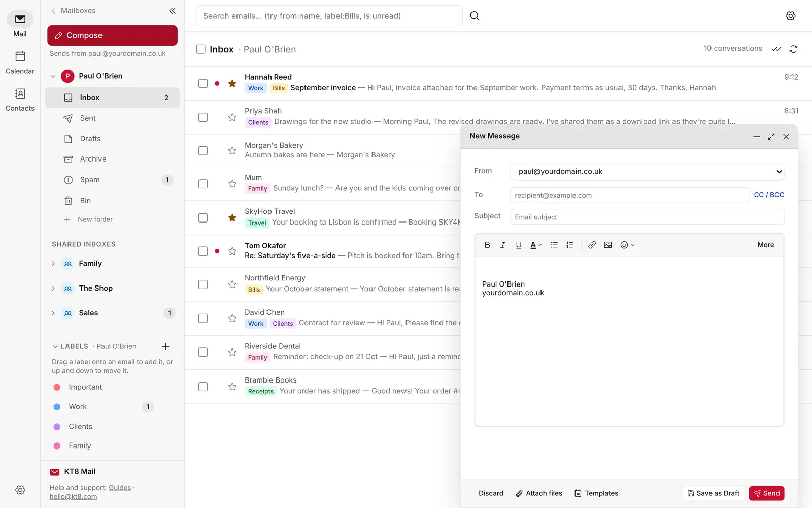
Task: Tick the checkbox for Priya Shah email
Action: pos(203,117)
